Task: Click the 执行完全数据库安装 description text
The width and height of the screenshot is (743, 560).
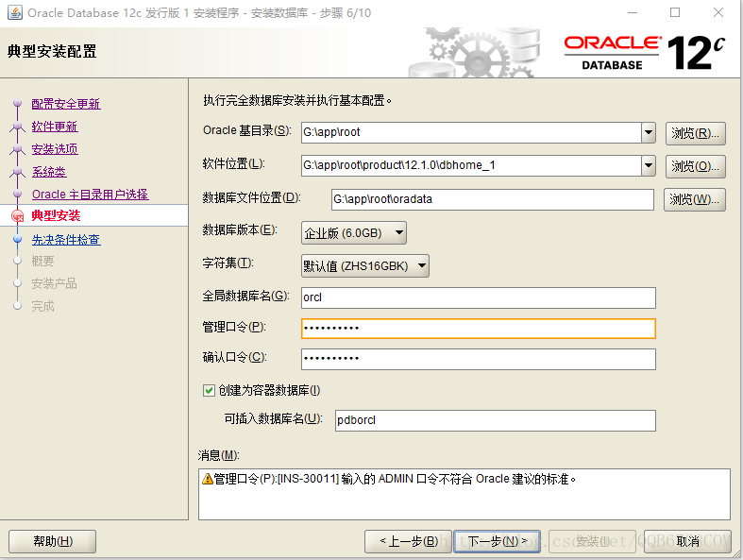Action: pos(297,100)
